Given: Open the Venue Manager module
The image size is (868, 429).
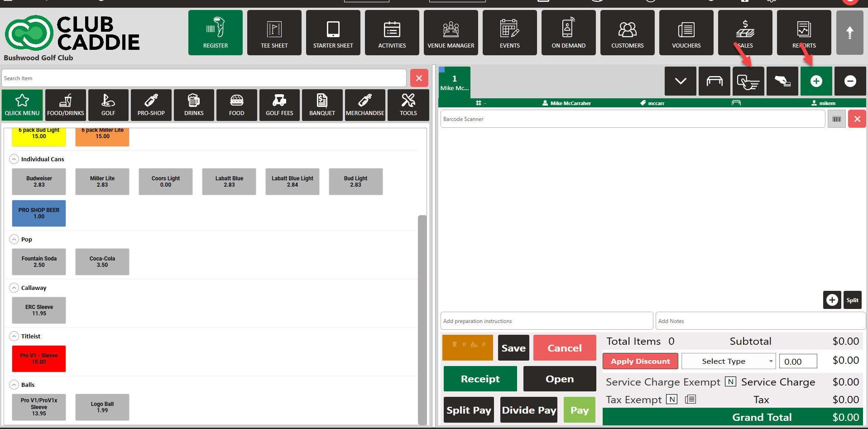Looking at the screenshot, I should coord(451,33).
